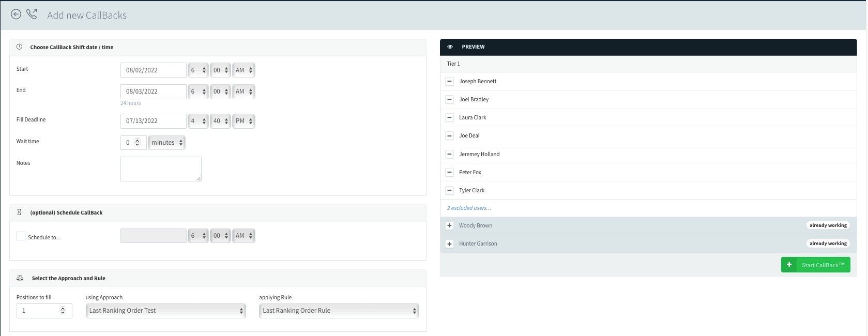Remove Jeremey Holland with minus icon
The image size is (868, 336).
click(x=449, y=154)
